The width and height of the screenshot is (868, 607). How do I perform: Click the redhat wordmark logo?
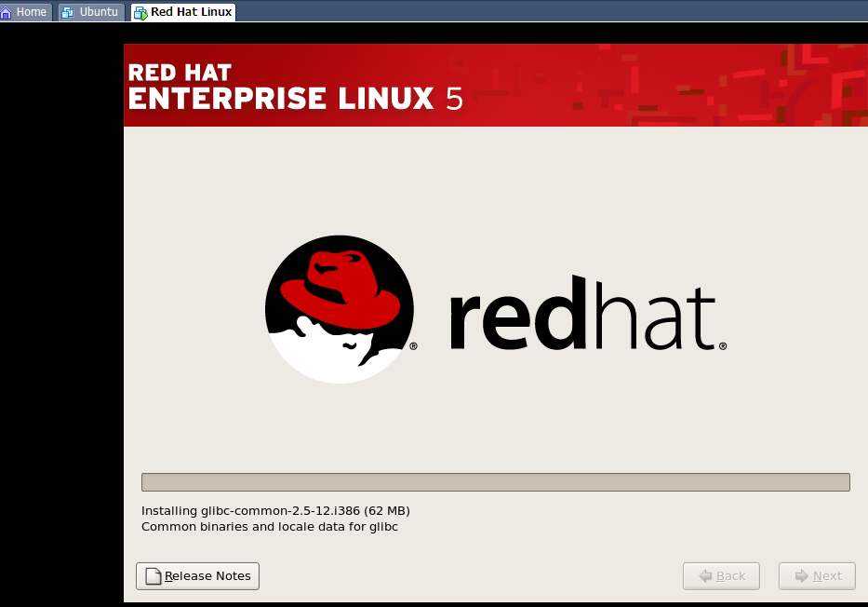tap(586, 317)
